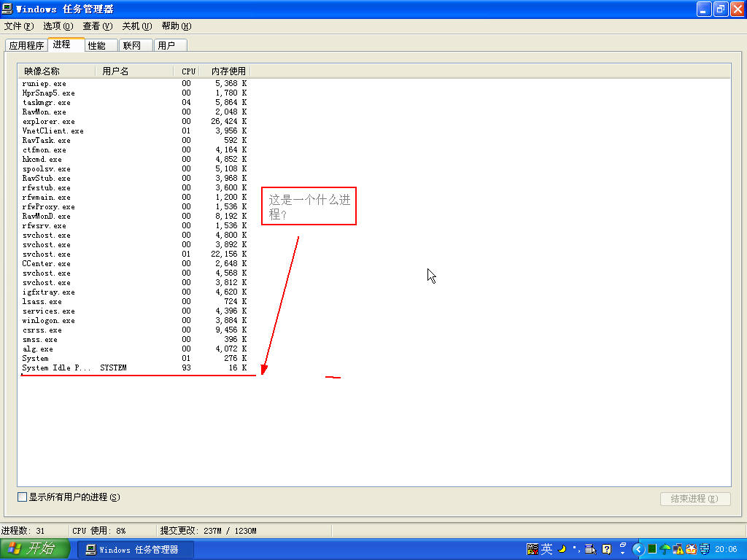The image size is (747, 560).
Task: Toggle the English input mode indicator
Action: tap(546, 549)
